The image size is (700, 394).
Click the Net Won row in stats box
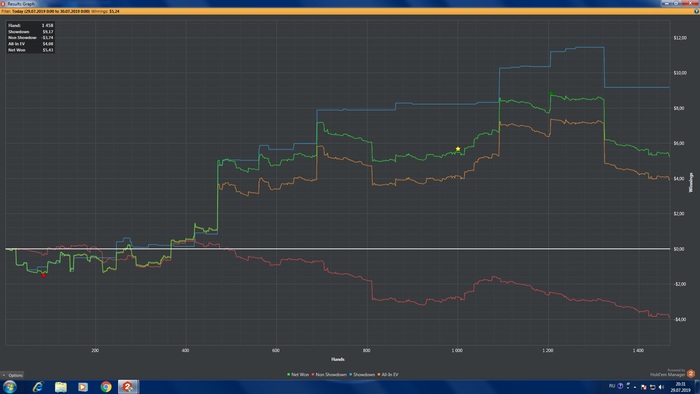pyautogui.click(x=30, y=50)
